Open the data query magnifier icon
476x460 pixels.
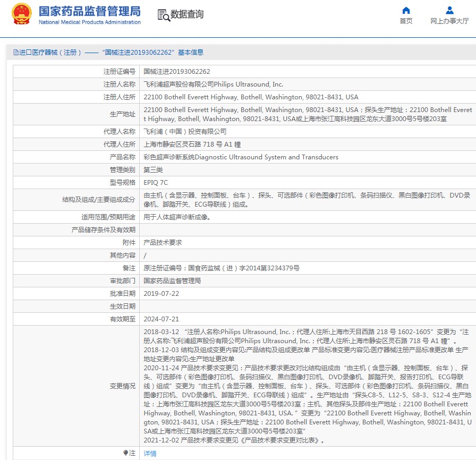164,15
